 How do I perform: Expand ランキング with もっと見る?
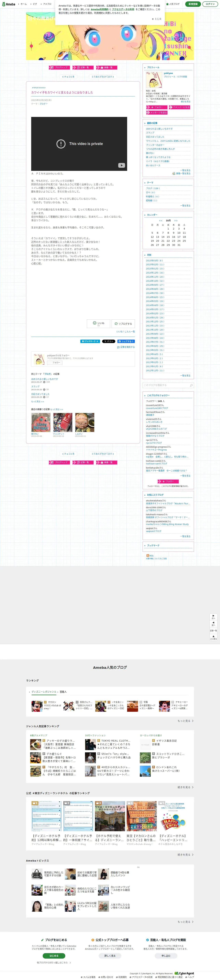click(x=185, y=721)
